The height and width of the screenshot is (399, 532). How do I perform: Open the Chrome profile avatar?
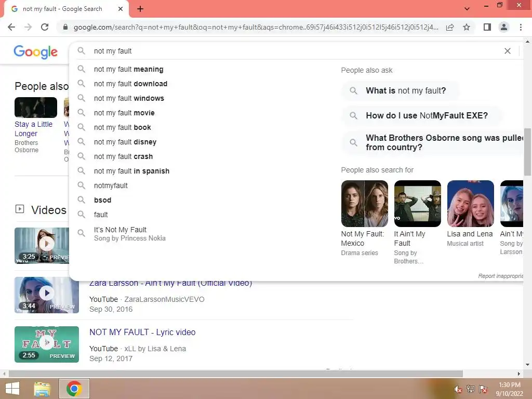coord(504,27)
